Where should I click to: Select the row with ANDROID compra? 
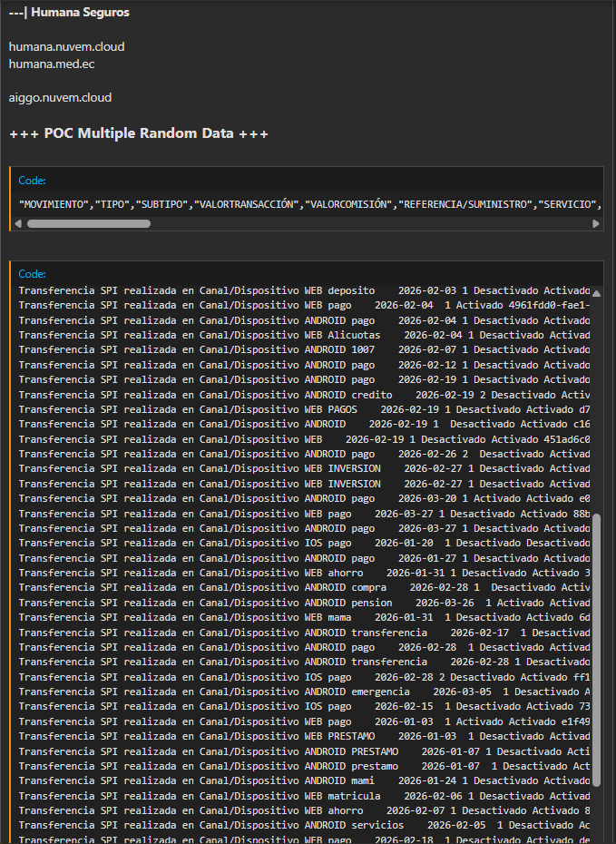tap(305, 587)
